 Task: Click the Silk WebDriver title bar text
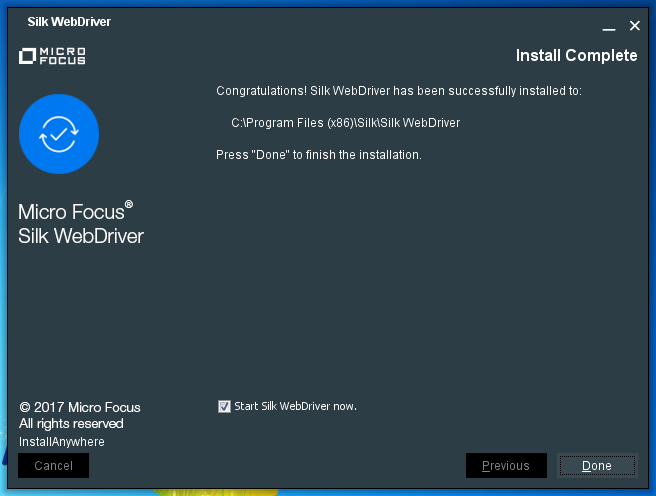(x=69, y=22)
